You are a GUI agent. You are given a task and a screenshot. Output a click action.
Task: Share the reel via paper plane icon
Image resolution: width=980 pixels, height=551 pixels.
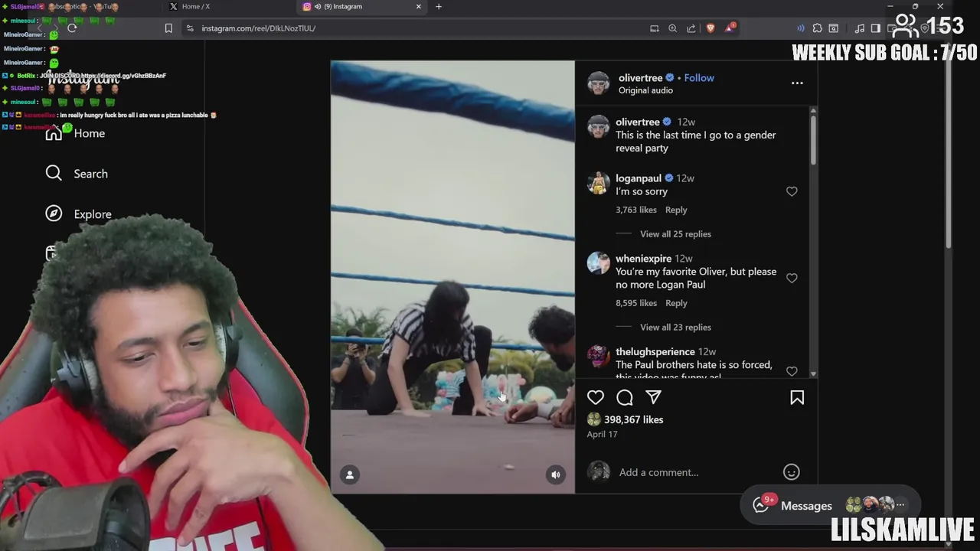pos(653,397)
